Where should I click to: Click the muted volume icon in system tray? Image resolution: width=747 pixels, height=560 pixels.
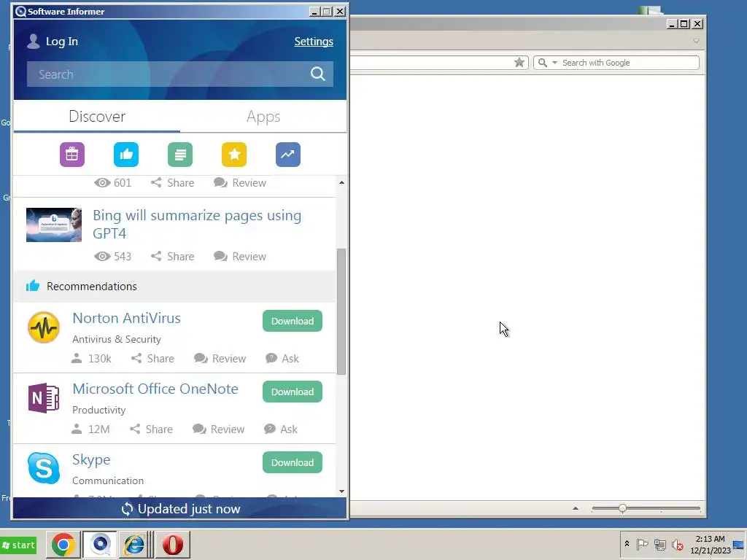coord(677,544)
